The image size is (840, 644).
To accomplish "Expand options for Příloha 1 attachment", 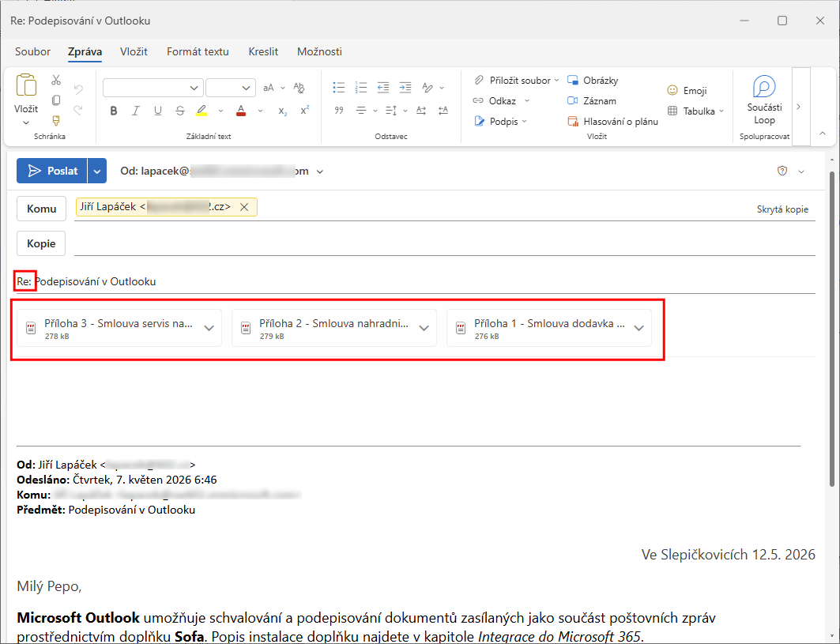I will pyautogui.click(x=638, y=329).
